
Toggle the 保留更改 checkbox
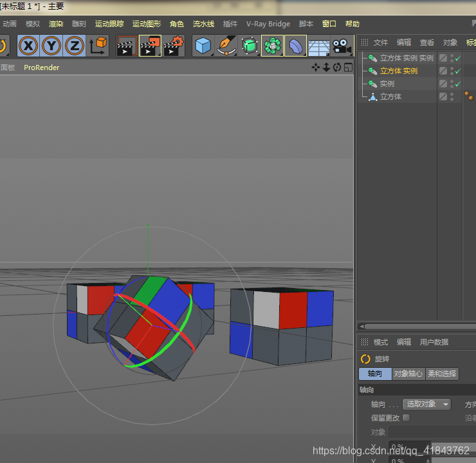pyautogui.click(x=407, y=418)
